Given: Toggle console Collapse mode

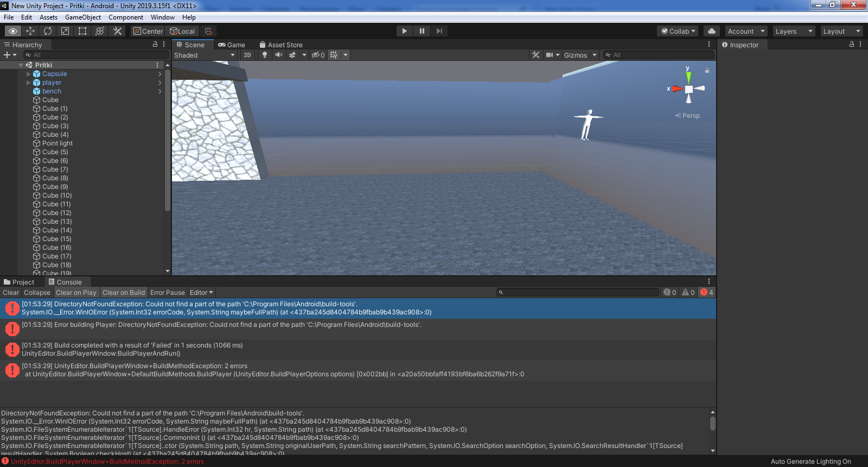Looking at the screenshot, I should point(37,292).
